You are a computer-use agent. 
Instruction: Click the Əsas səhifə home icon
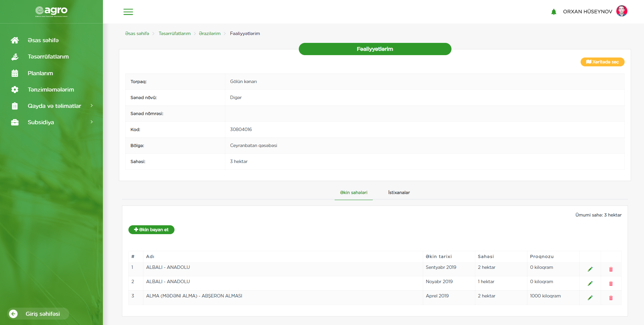click(15, 40)
